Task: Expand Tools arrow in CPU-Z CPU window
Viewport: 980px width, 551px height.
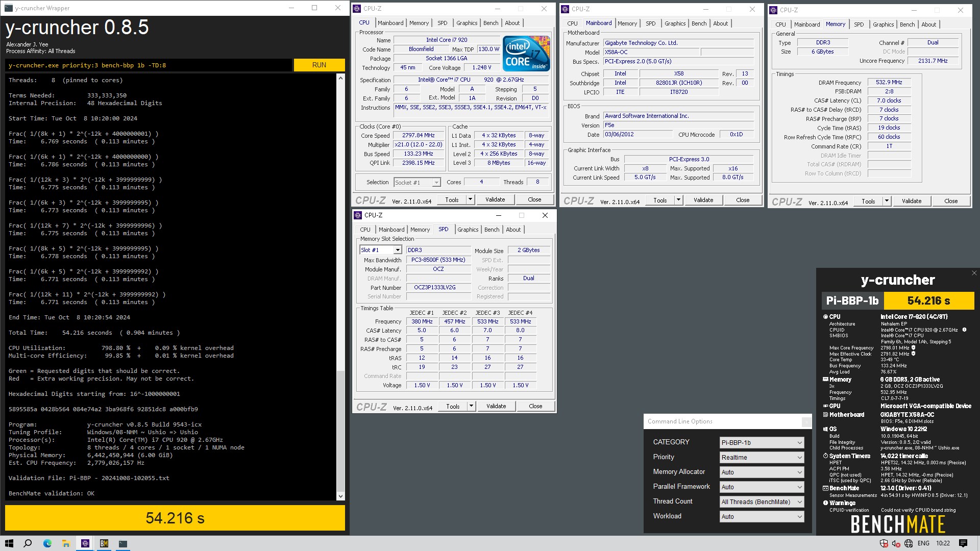Action: (x=471, y=200)
